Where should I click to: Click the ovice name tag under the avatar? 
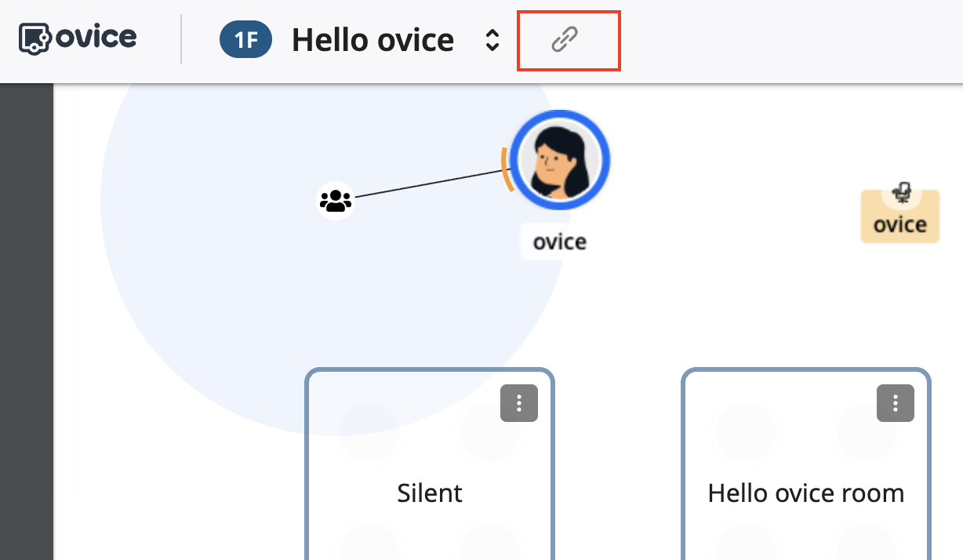click(x=559, y=242)
